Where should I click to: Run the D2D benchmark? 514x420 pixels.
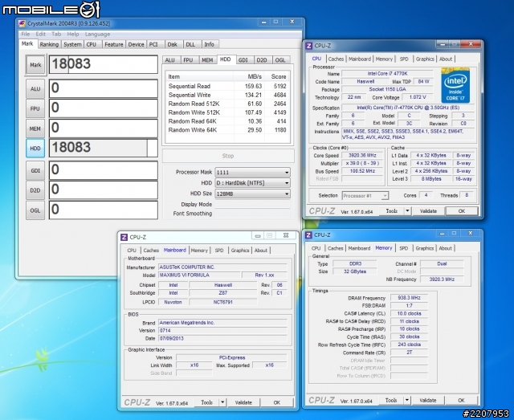pyautogui.click(x=35, y=190)
